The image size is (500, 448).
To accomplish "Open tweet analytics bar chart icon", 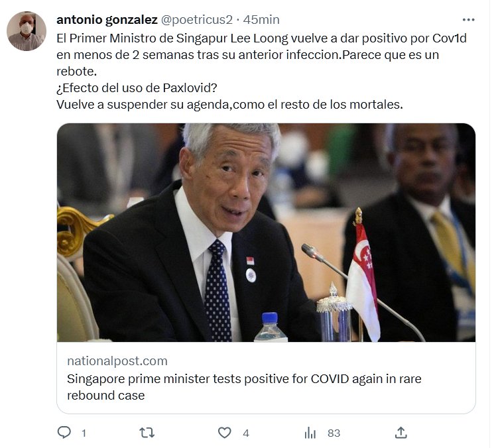I will pyautogui.click(x=310, y=433).
